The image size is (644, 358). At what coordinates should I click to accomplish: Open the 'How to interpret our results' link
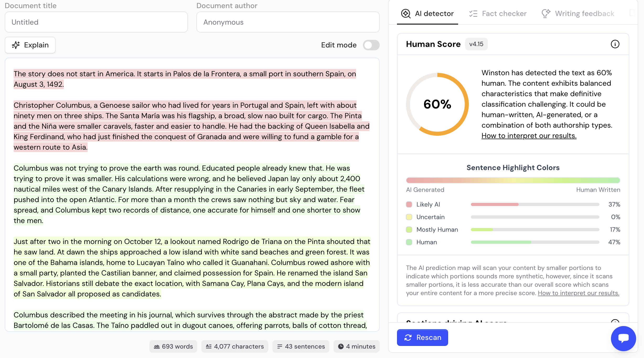[529, 136]
